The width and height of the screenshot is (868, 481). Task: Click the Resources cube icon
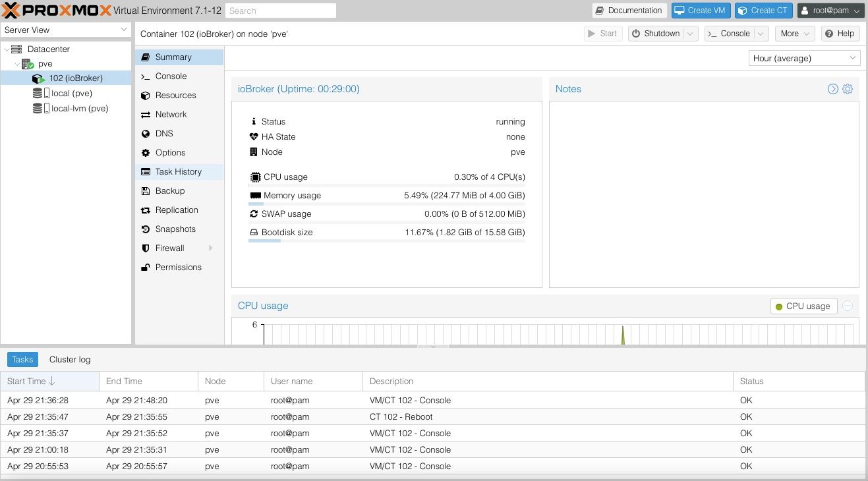(146, 96)
